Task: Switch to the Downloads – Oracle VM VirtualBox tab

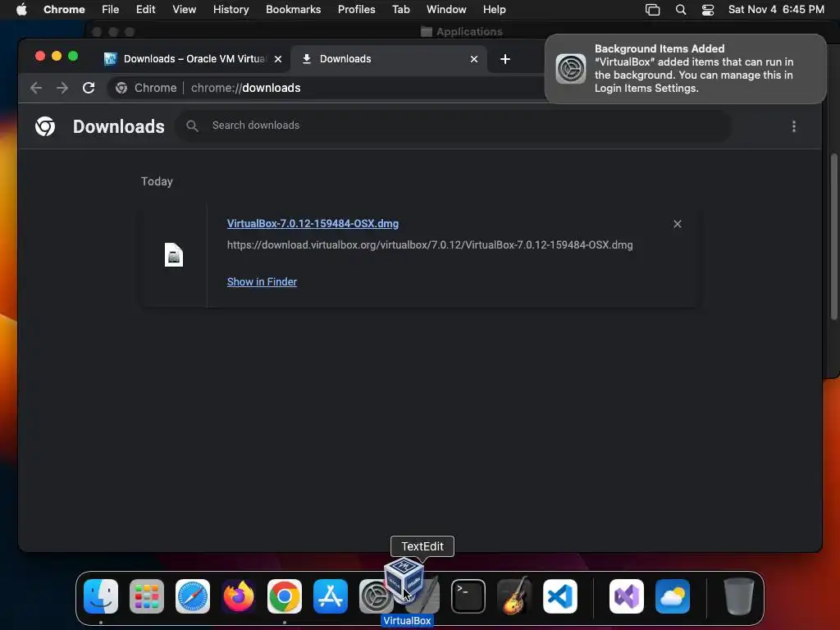Action: pos(192,59)
